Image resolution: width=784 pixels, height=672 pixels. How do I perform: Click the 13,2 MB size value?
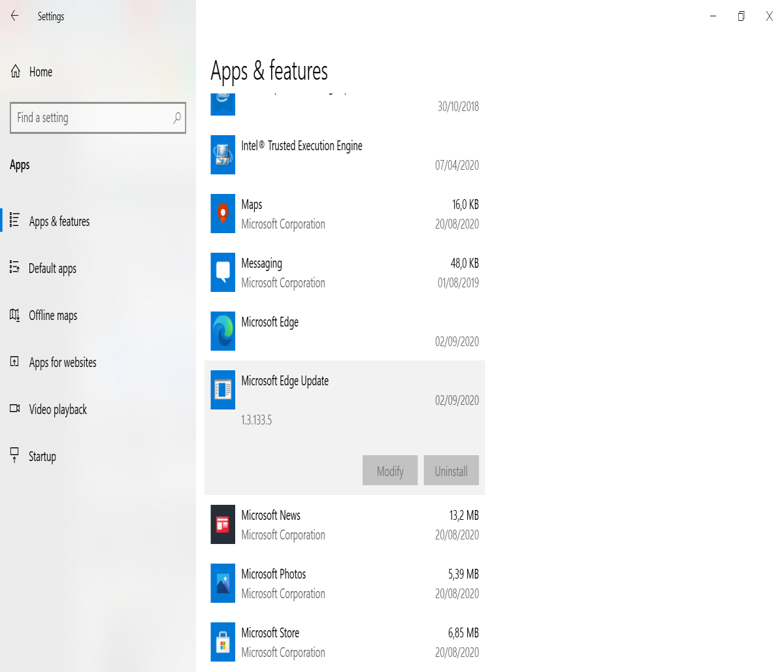[x=464, y=515]
